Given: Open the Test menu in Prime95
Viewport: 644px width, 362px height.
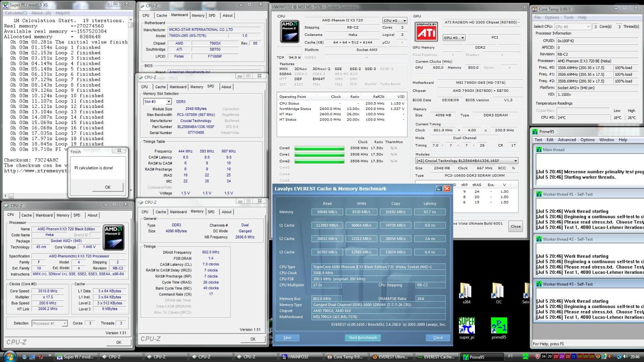Looking at the screenshot, I should tap(538, 140).
